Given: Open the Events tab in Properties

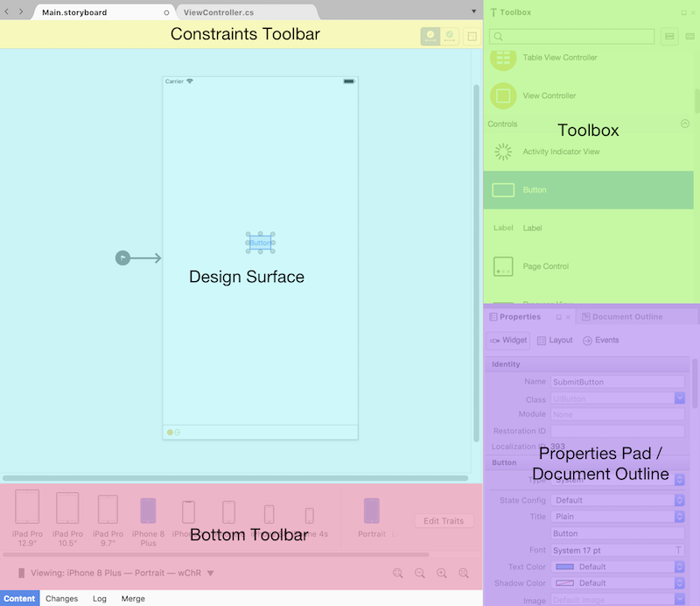Looking at the screenshot, I should pyautogui.click(x=599, y=341).
